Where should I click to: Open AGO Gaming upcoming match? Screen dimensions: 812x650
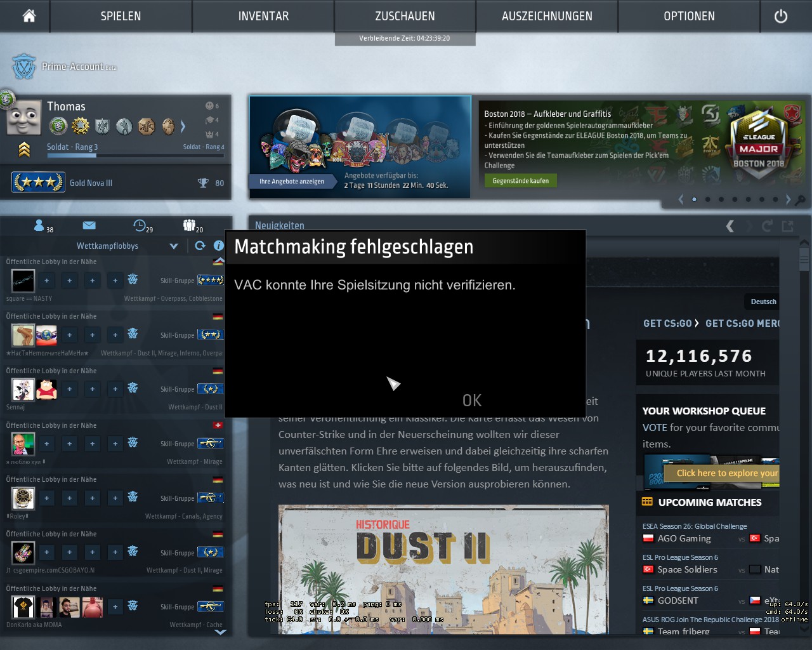[x=684, y=538]
